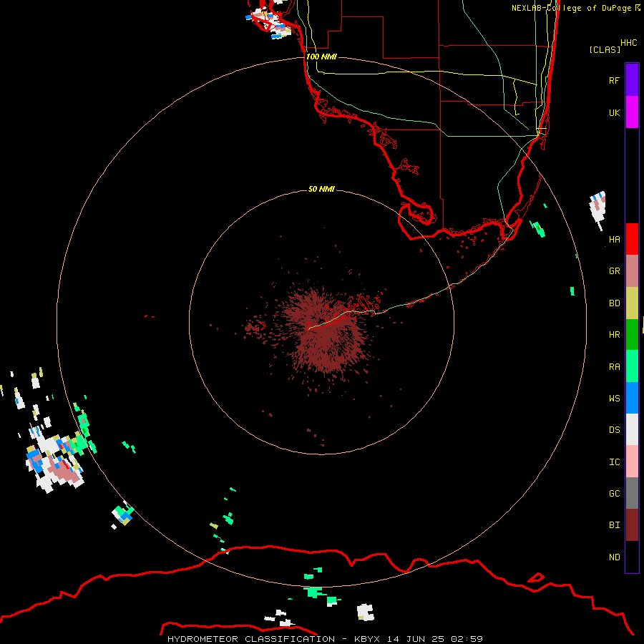644x644 pixels.
Task: Click the RF legend label
Action: pos(614,80)
